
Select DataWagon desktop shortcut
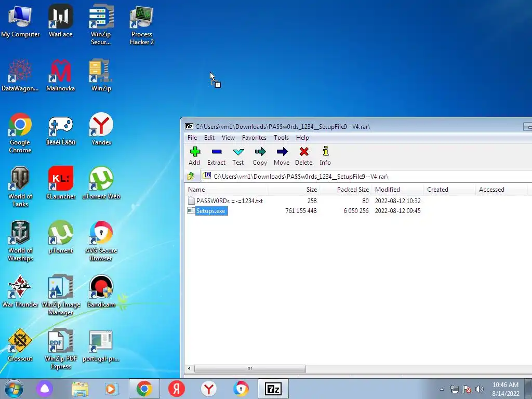(x=20, y=75)
